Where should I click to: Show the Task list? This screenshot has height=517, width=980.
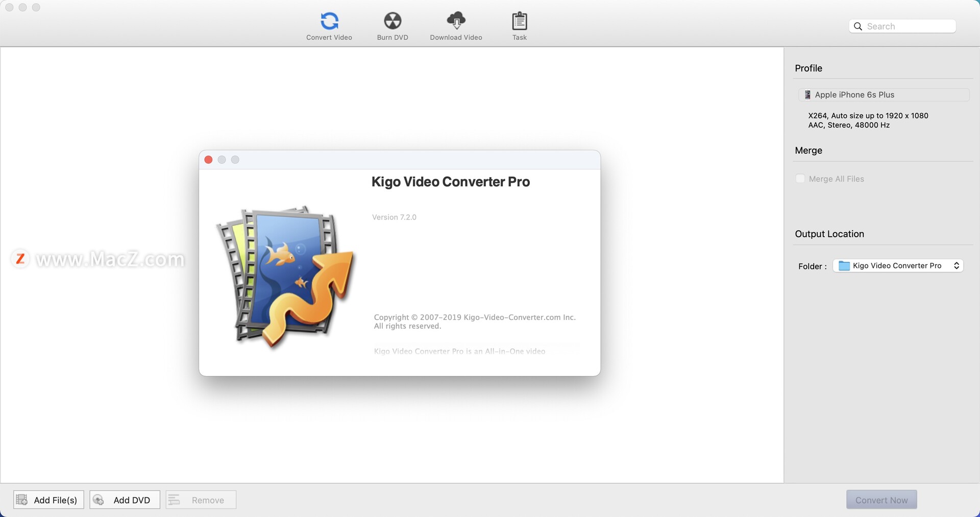[x=519, y=26]
